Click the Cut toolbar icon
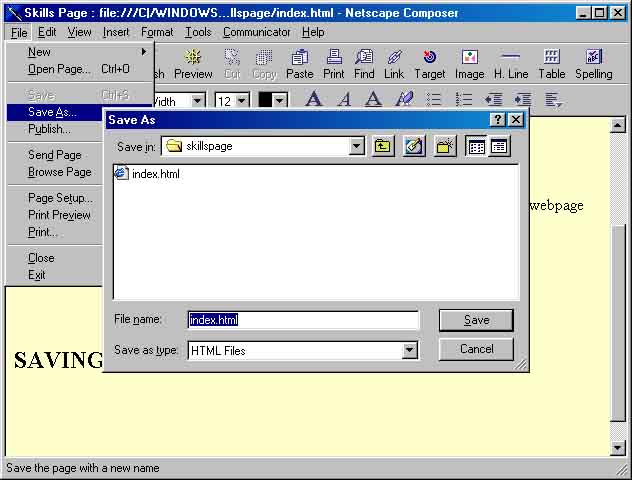This screenshot has width=632, height=480. point(232,64)
